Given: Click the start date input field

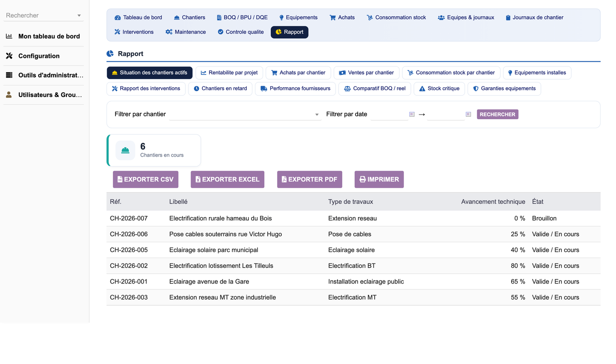Looking at the screenshot, I should click(x=389, y=114).
